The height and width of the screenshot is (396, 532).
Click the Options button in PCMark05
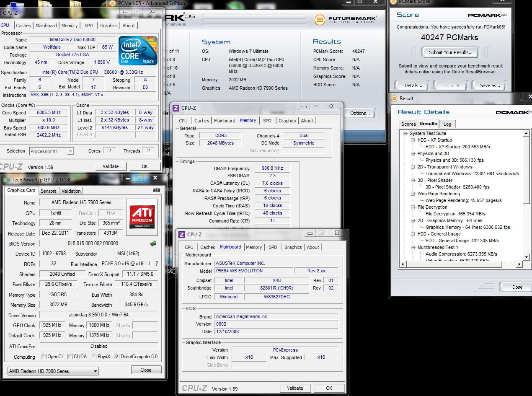click(x=360, y=113)
